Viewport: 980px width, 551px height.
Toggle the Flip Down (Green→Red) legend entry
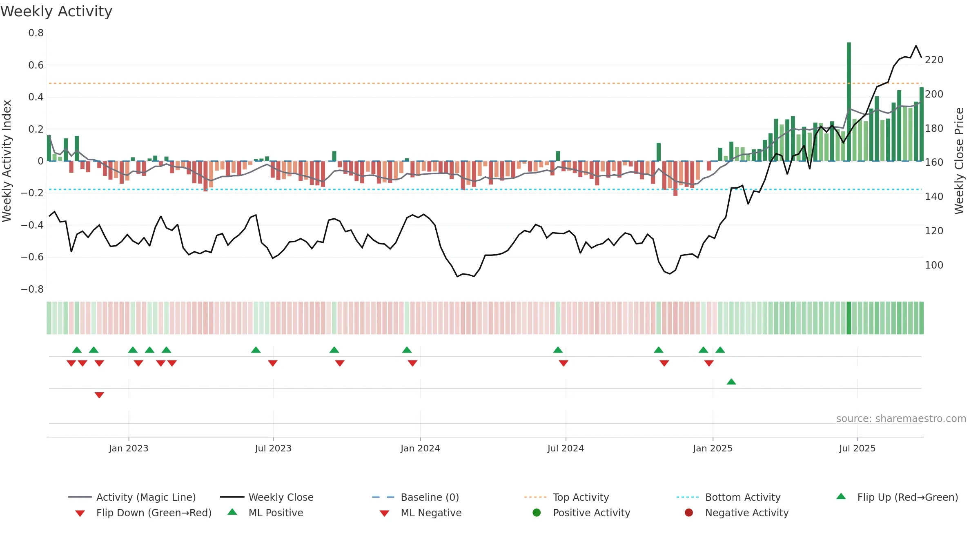click(x=143, y=513)
